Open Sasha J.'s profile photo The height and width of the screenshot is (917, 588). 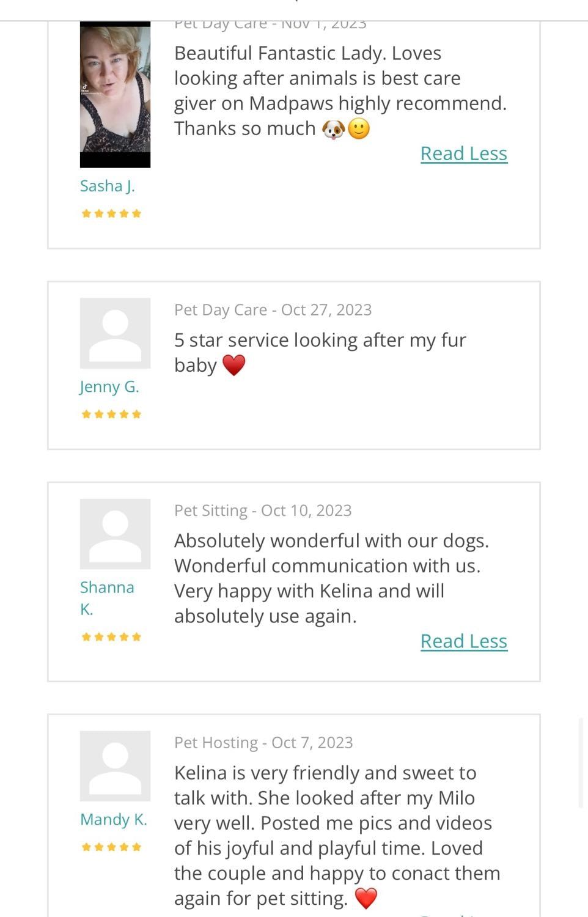[115, 95]
